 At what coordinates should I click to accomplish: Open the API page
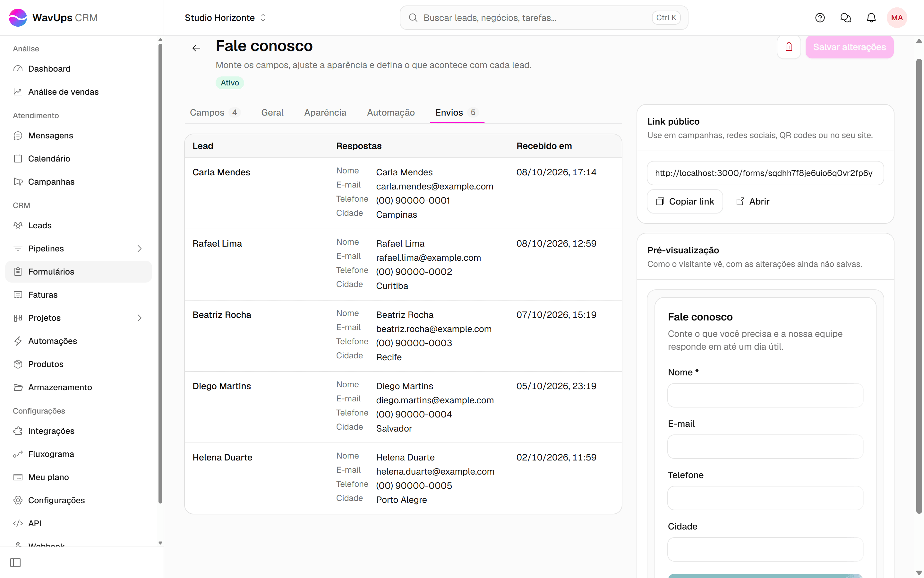(78, 523)
